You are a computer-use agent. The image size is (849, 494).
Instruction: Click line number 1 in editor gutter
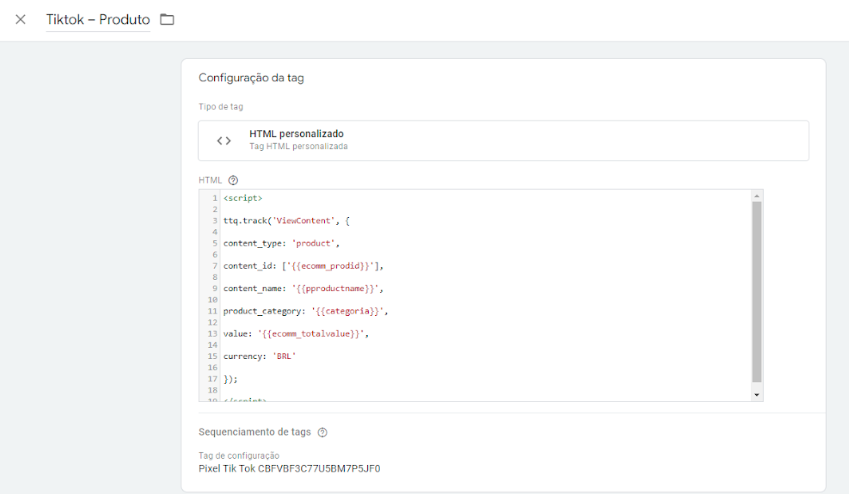pos(215,198)
